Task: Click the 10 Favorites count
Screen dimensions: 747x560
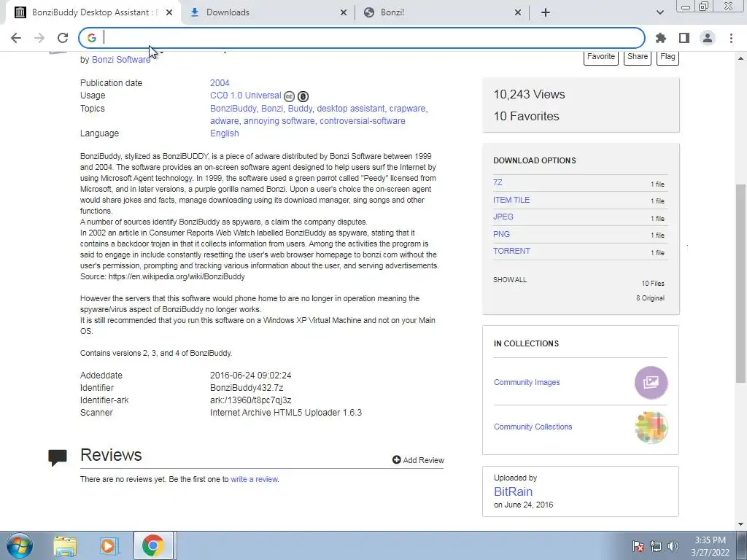Action: pos(527,116)
